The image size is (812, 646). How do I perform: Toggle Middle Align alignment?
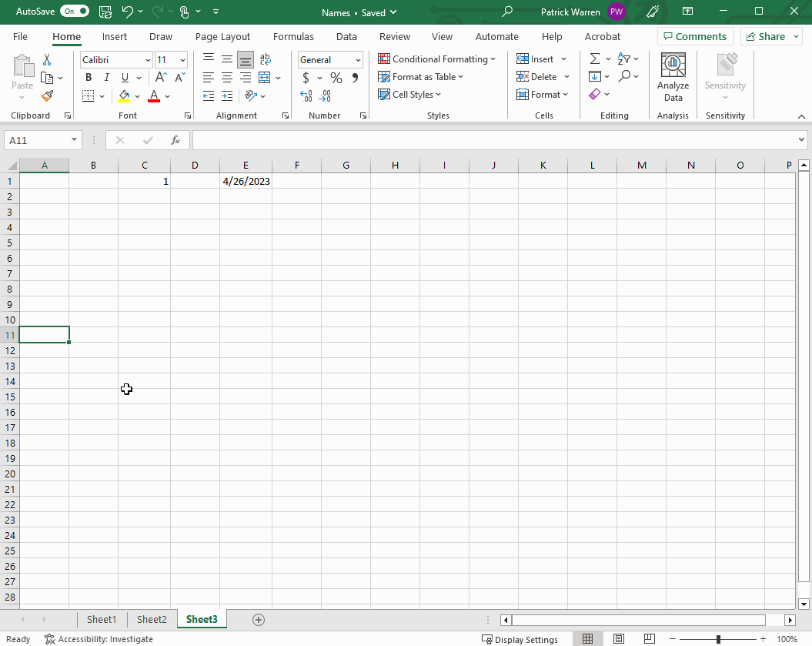(227, 59)
